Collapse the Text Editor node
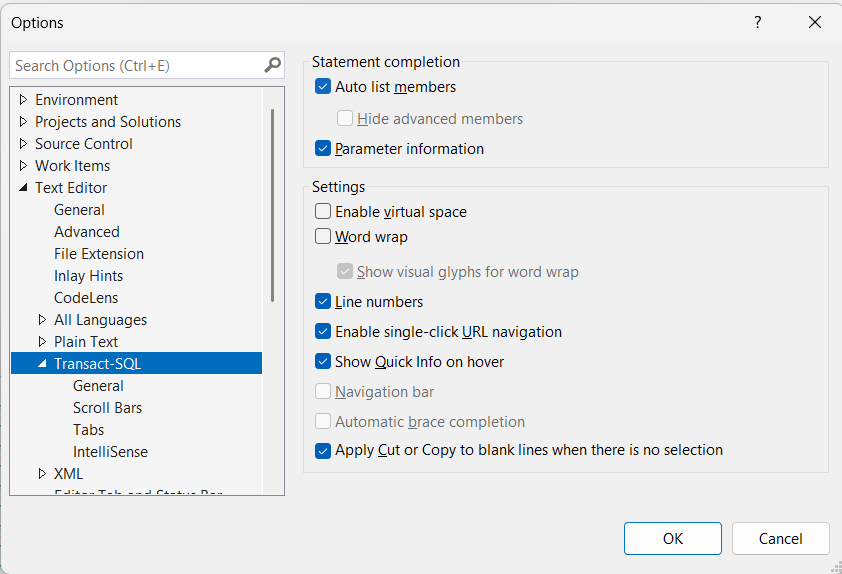 coord(23,187)
